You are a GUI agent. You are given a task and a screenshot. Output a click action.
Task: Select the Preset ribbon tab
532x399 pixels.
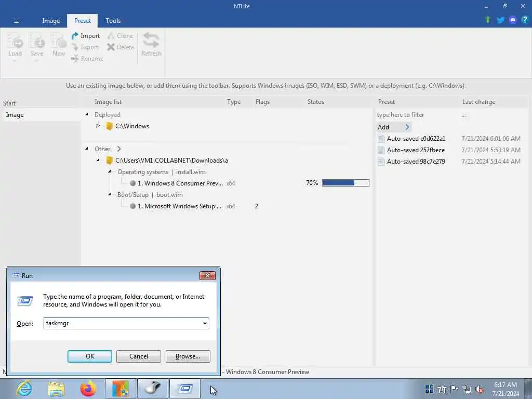pyautogui.click(x=83, y=21)
